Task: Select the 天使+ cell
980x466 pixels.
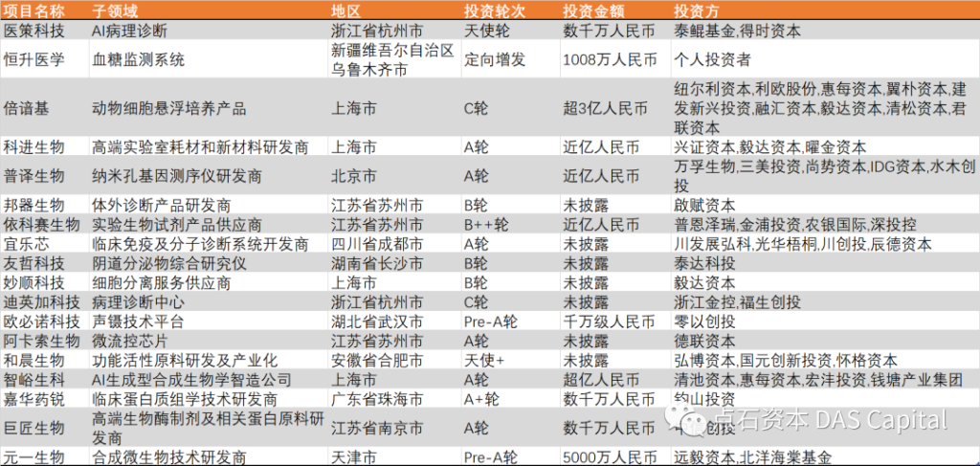Action: click(x=510, y=359)
